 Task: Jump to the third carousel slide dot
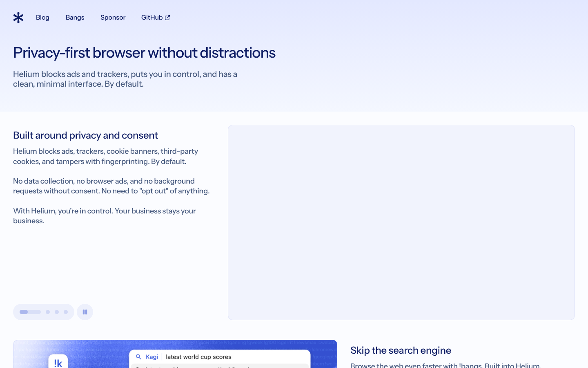57,312
